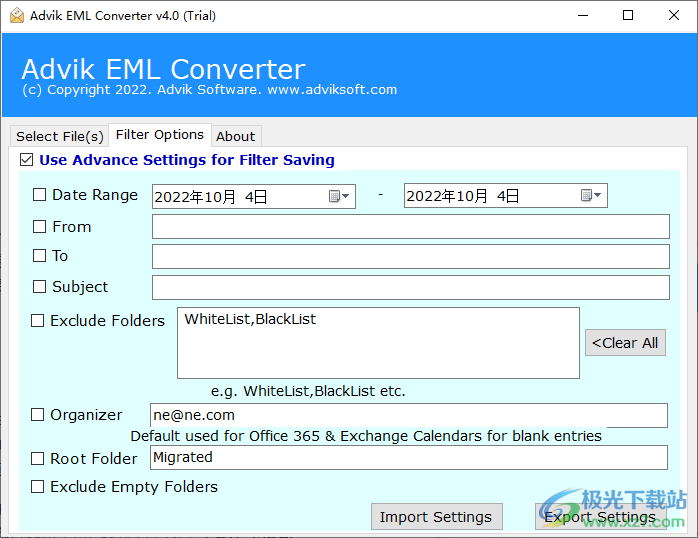The width and height of the screenshot is (698, 538).
Task: Click the end date 2022年10月 4日 field
Action: 506,195
